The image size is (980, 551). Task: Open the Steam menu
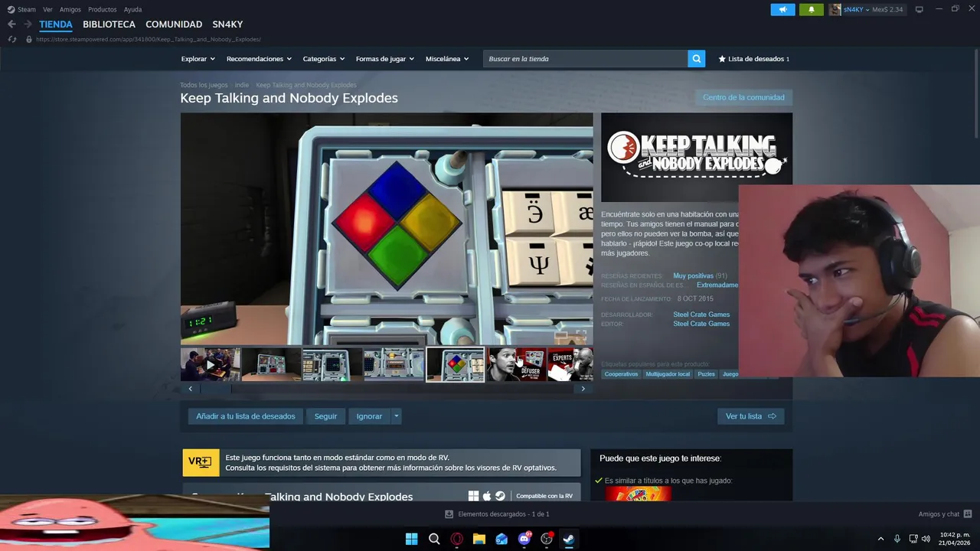tap(21, 9)
